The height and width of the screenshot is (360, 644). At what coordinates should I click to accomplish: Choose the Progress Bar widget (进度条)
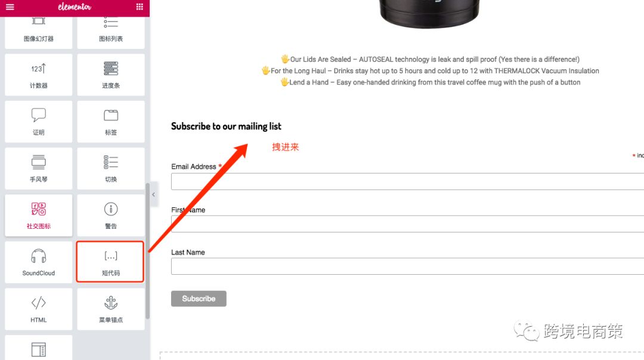coord(111,75)
